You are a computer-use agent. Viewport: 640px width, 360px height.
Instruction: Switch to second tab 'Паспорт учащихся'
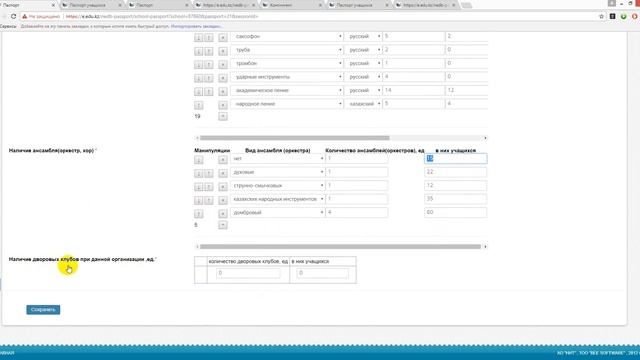click(x=93, y=5)
